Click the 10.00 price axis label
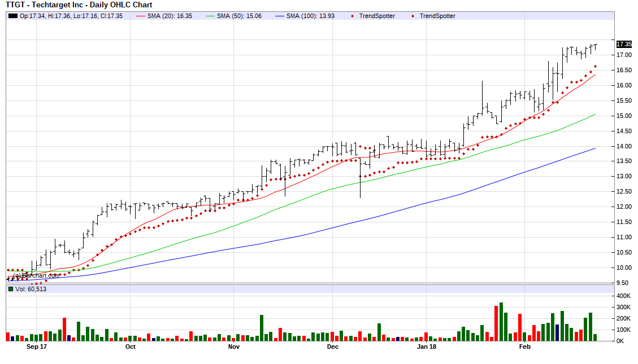The height and width of the screenshot is (364, 638). pyautogui.click(x=624, y=267)
